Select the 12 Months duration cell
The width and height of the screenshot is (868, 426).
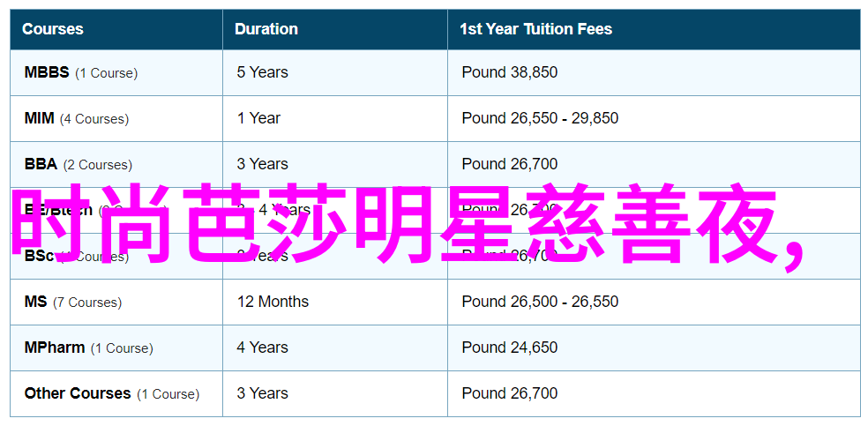point(273,302)
